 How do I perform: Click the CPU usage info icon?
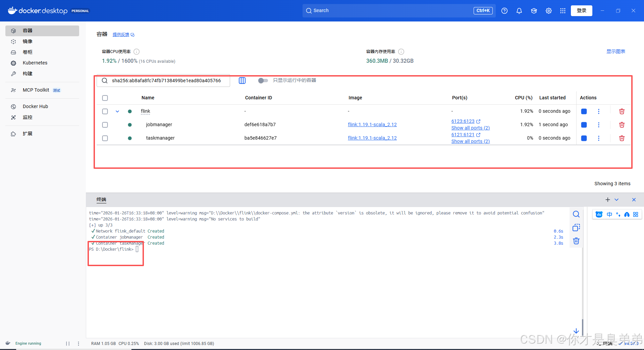click(137, 52)
